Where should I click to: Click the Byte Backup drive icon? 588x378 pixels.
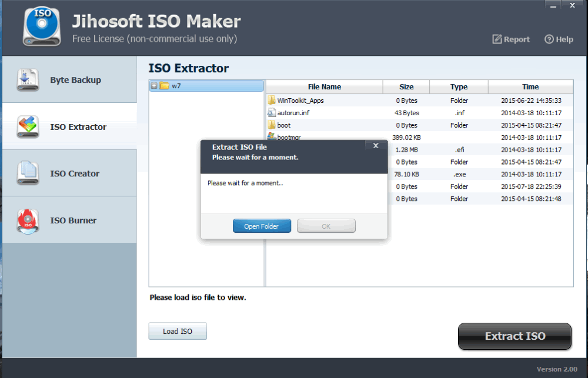[28, 80]
